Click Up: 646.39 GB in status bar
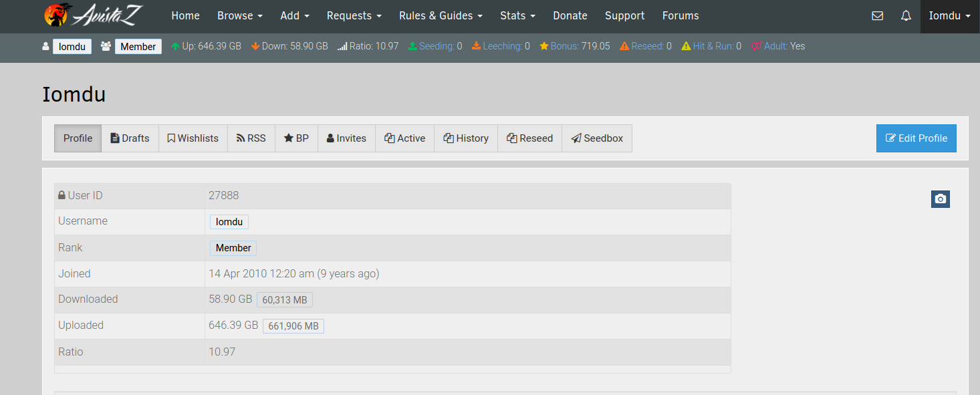 coord(207,47)
